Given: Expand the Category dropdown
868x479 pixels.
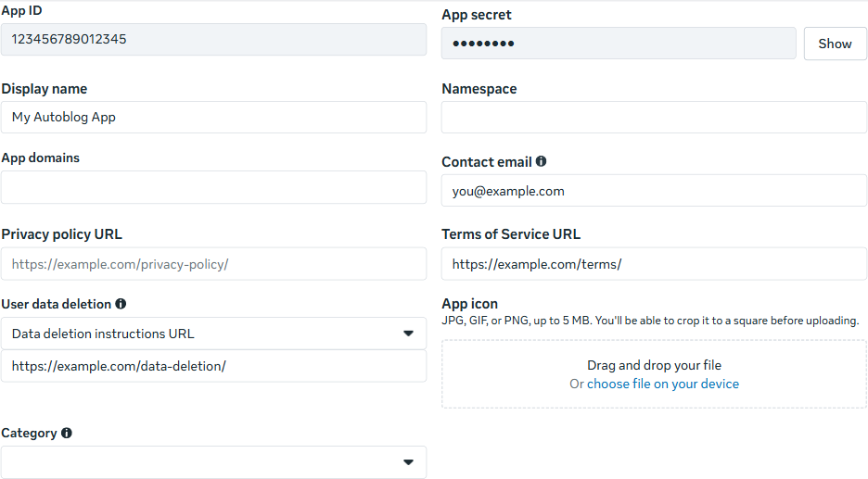Looking at the screenshot, I should 213,461.
